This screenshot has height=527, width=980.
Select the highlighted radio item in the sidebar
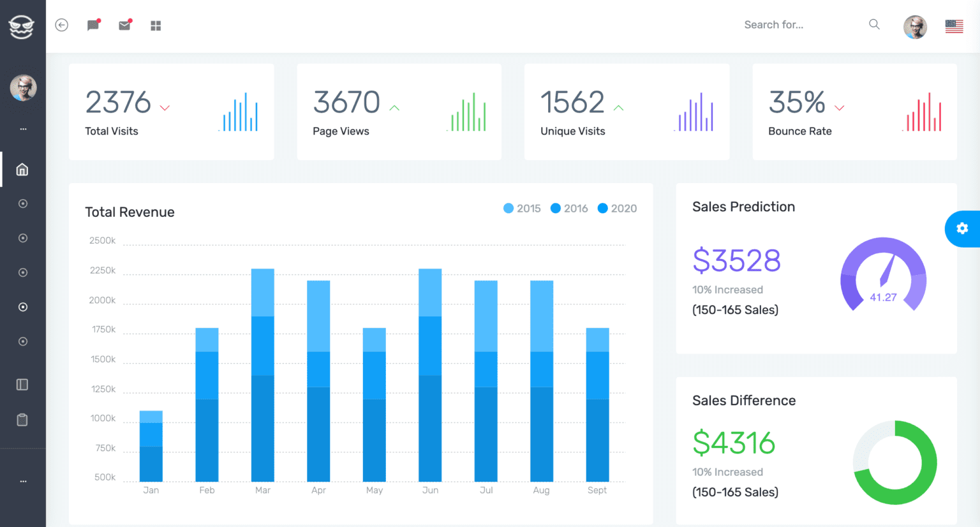point(22,307)
